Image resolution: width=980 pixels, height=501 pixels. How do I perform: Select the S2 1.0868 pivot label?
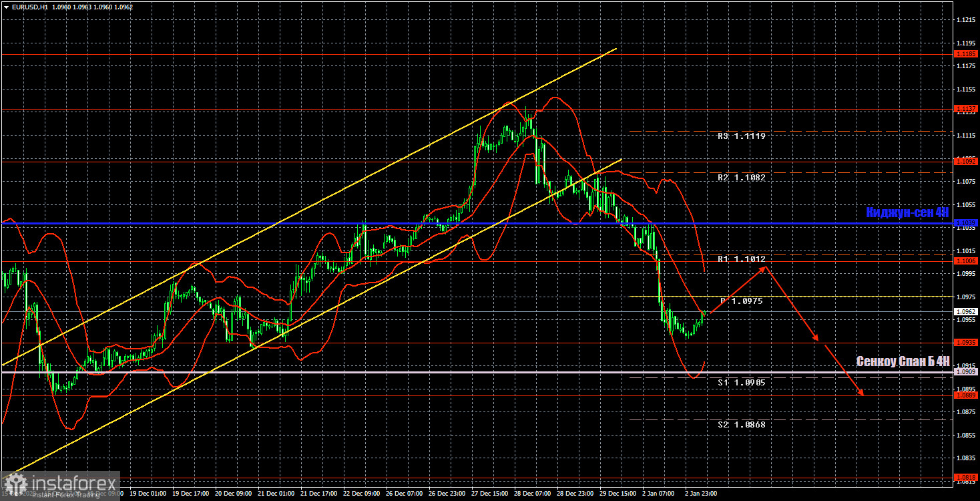(742, 425)
